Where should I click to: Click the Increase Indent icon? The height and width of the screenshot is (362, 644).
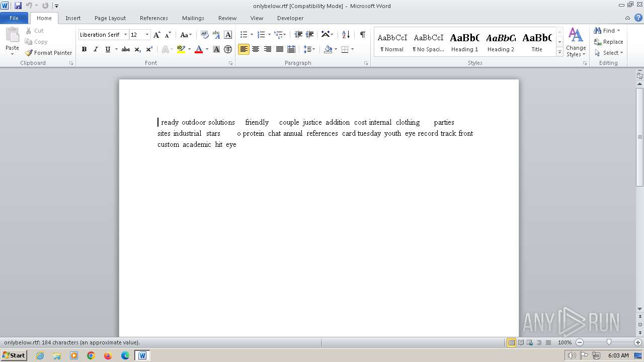coord(310,35)
